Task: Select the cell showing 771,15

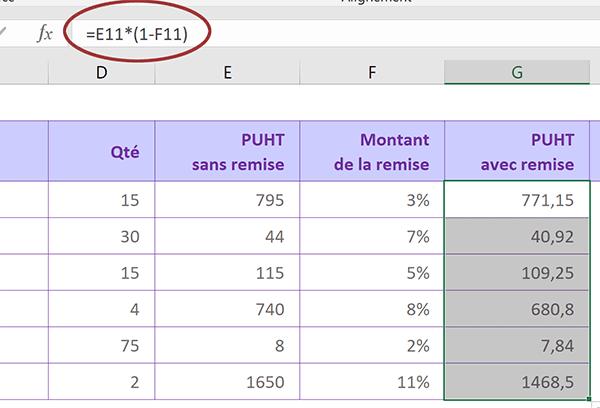Action: (517, 199)
